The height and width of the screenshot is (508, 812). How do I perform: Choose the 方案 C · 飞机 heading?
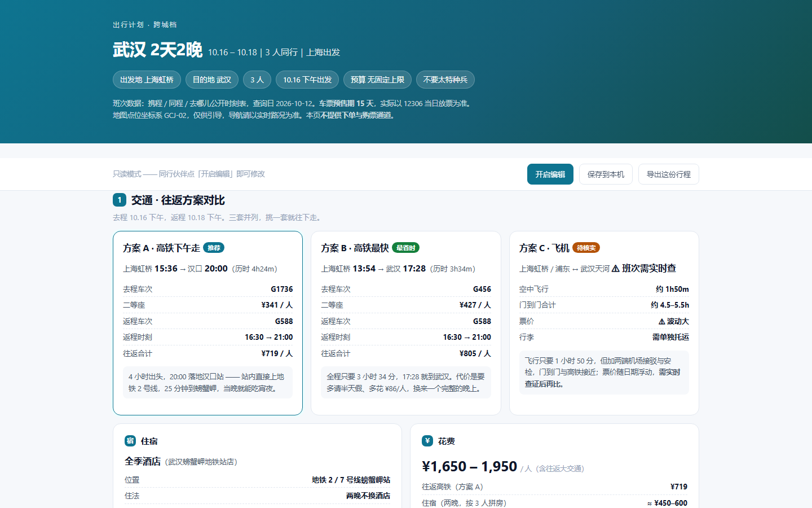pyautogui.click(x=544, y=248)
